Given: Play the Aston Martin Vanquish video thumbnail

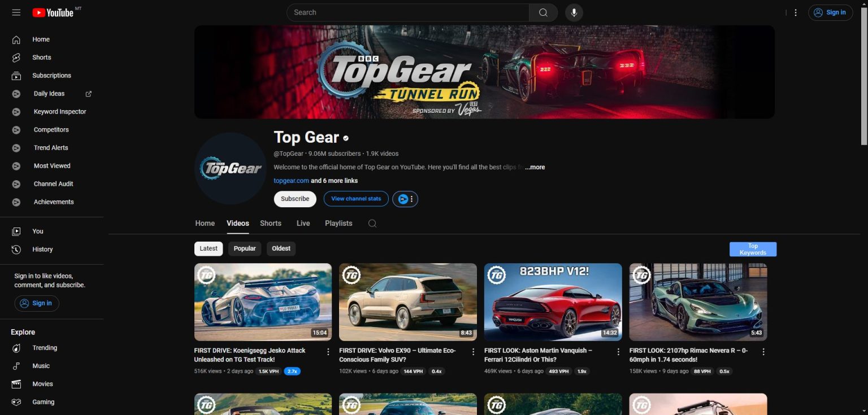Looking at the screenshot, I should pyautogui.click(x=552, y=302).
